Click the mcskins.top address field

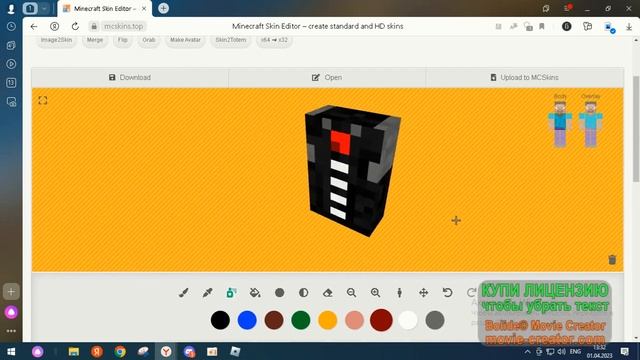point(123,27)
